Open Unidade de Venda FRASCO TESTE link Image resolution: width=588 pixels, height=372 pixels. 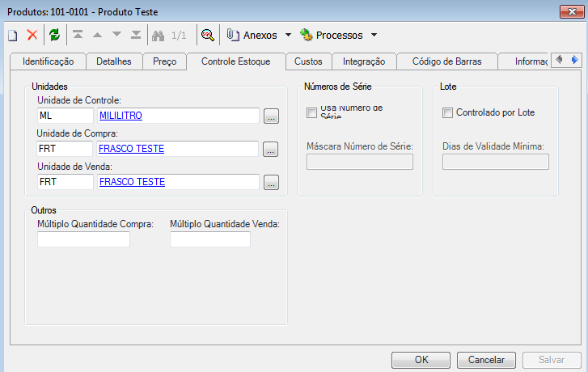point(132,182)
